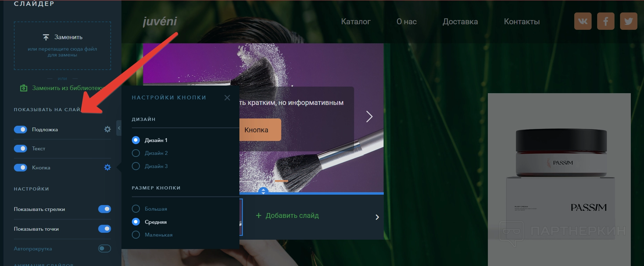This screenshot has width=644, height=266.
Task: Select the Дизайн 1 radio option
Action: click(136, 140)
